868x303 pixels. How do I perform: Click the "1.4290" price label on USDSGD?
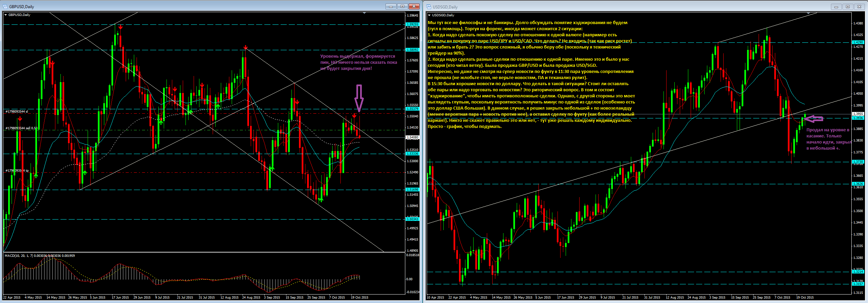(x=858, y=42)
